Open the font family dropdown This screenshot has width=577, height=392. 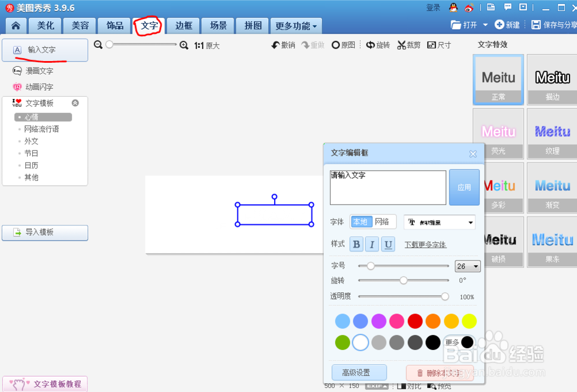[440, 222]
